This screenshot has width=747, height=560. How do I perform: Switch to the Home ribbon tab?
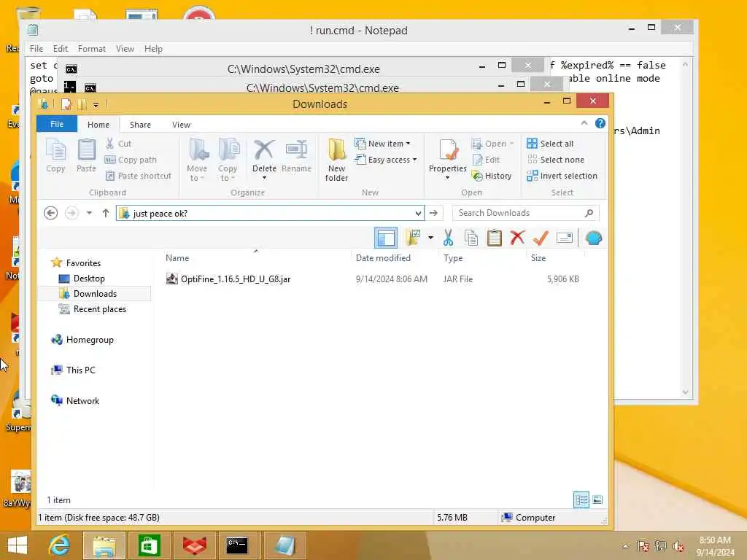(x=98, y=124)
